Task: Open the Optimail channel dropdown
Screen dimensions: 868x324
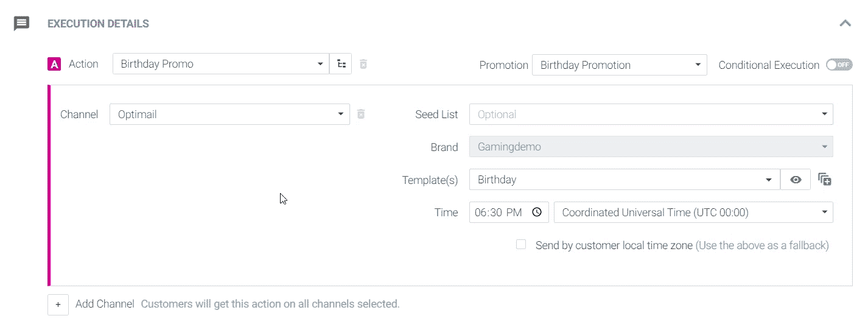Action: (x=229, y=114)
